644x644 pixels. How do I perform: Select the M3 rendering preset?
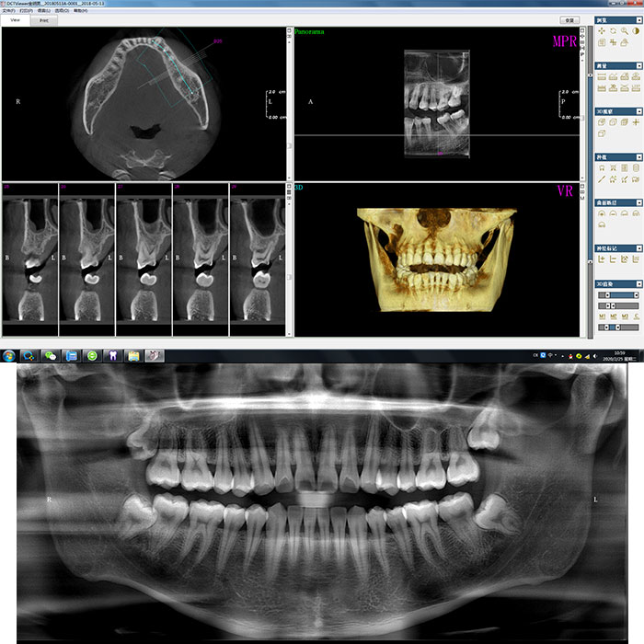[625, 316]
